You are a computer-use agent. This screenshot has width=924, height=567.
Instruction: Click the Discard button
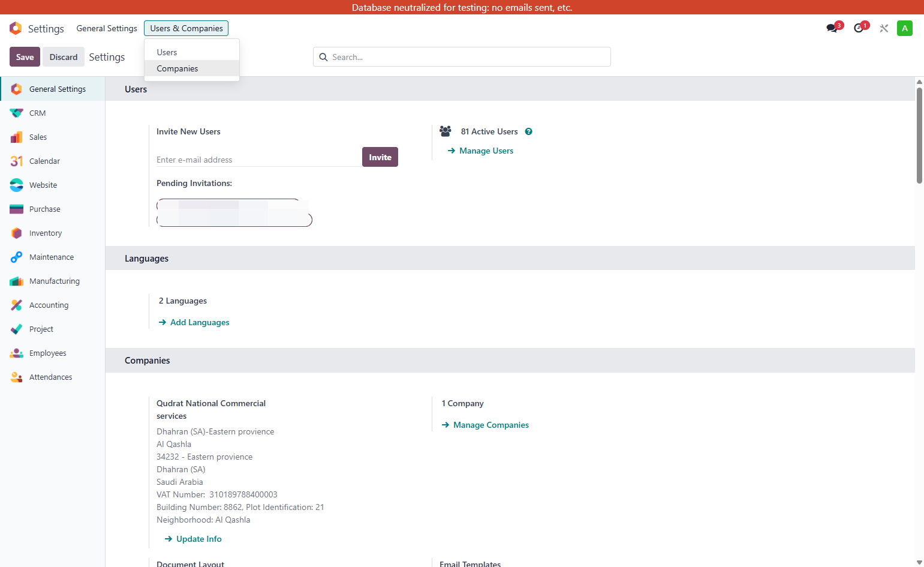64,57
